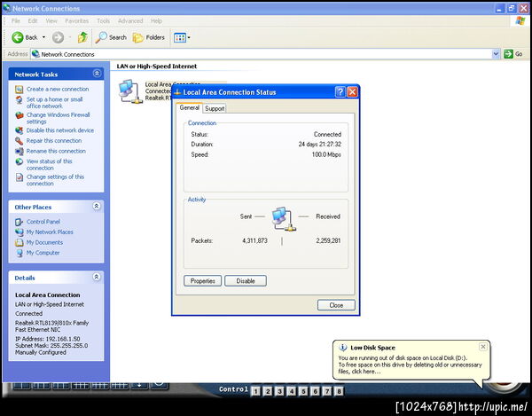
Task: Click the Subnet Mask: 255.255.255.0 text
Action: (x=51, y=345)
